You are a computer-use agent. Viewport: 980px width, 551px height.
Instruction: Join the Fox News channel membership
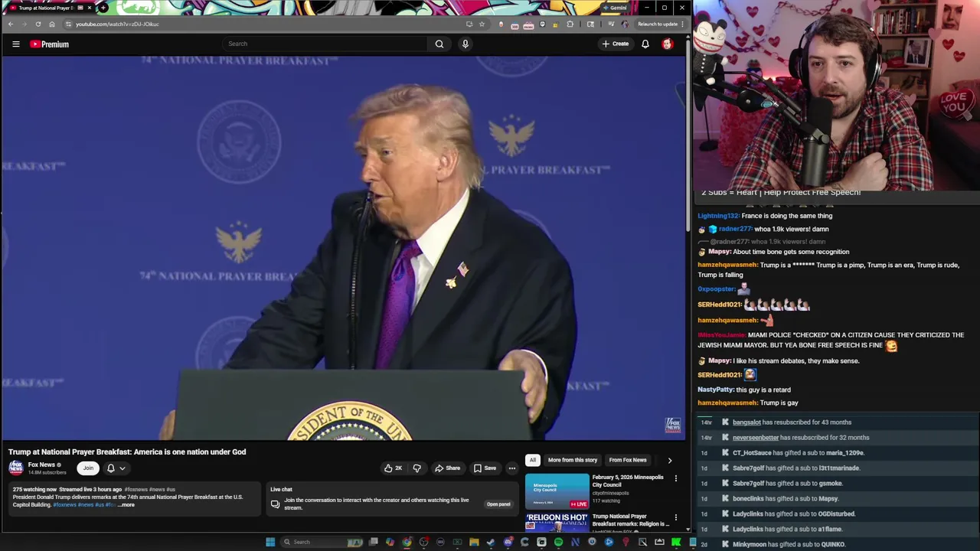click(88, 468)
